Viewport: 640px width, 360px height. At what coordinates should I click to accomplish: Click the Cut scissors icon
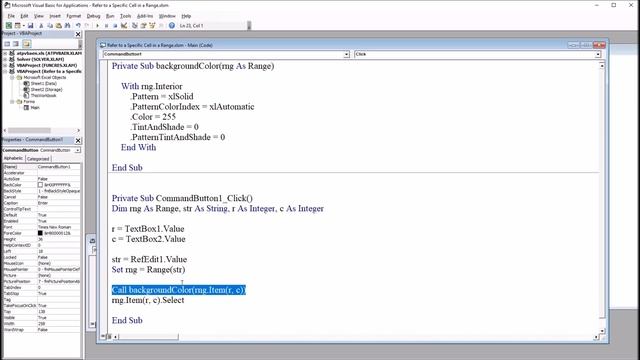(41, 25)
